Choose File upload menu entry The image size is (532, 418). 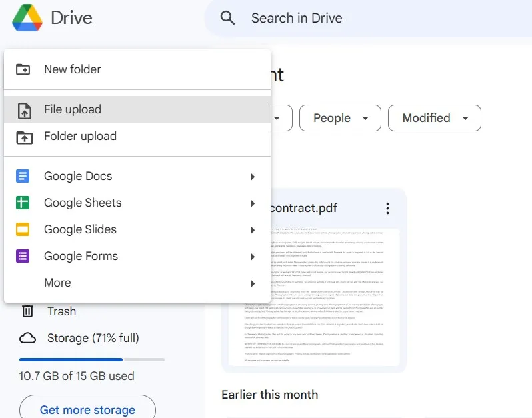click(x=137, y=109)
